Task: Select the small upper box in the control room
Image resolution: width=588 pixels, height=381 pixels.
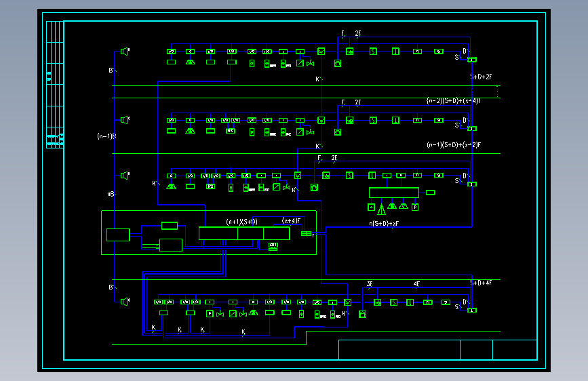Action: tap(170, 226)
